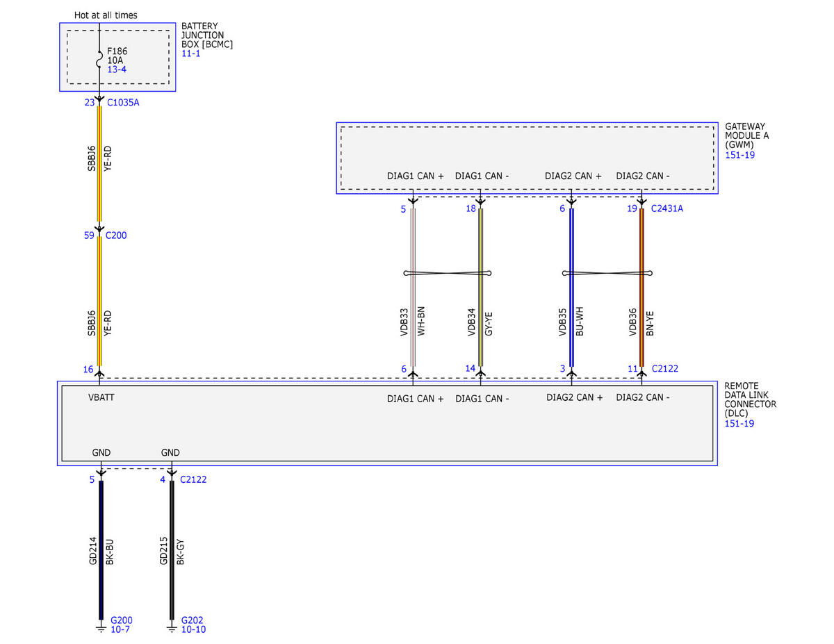Click the twisted pair symbol between VDB33 and VDB34
The height and width of the screenshot is (644, 834).
pyautogui.click(x=447, y=273)
